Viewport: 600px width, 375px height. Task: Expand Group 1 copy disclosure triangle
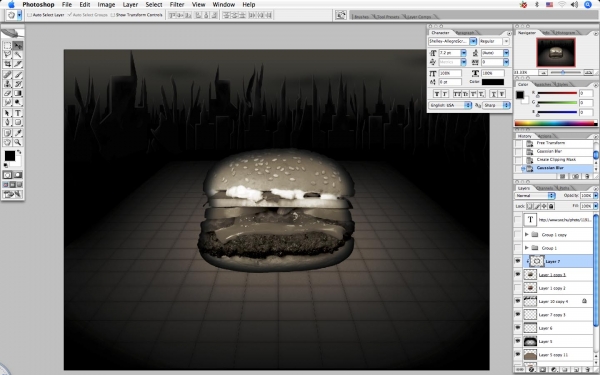pos(527,234)
